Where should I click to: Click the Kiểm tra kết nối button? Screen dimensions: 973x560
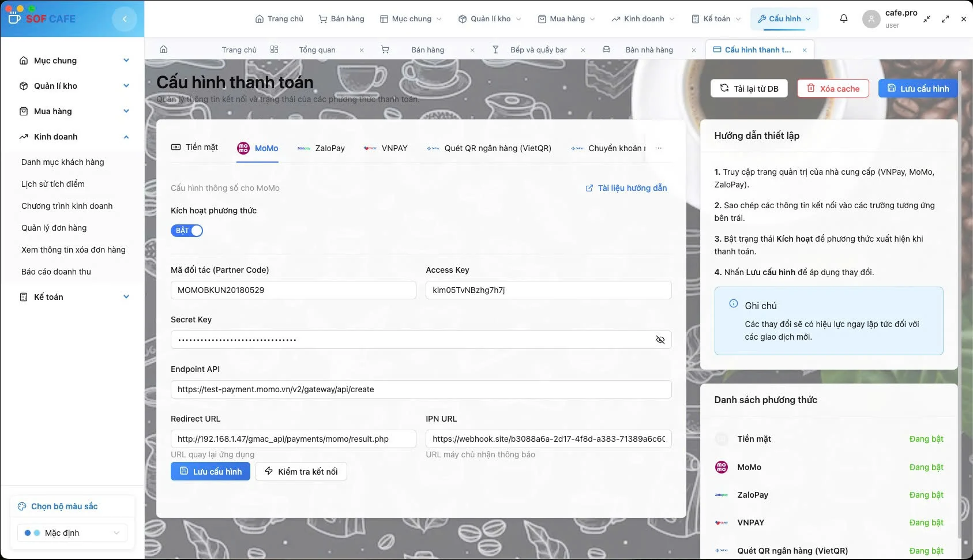301,471
